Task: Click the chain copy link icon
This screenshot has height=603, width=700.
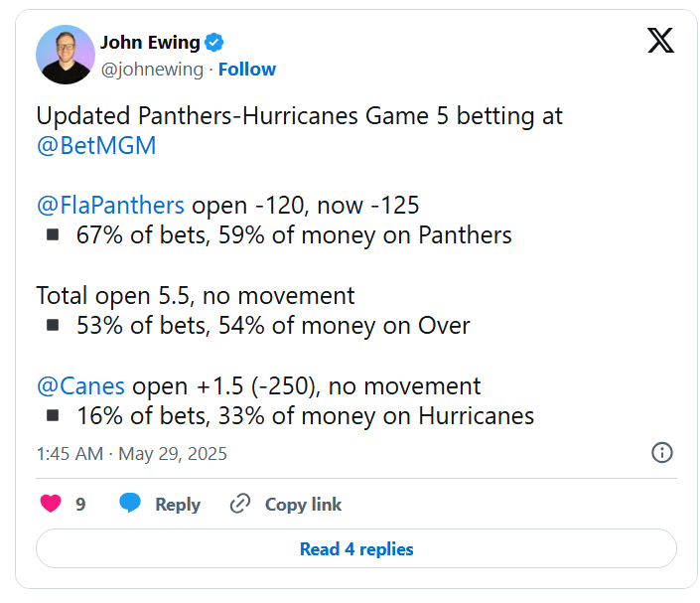Action: (240, 504)
